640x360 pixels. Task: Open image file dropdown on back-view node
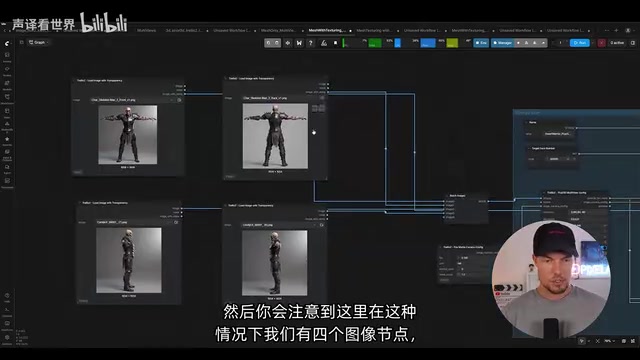tap(280, 98)
